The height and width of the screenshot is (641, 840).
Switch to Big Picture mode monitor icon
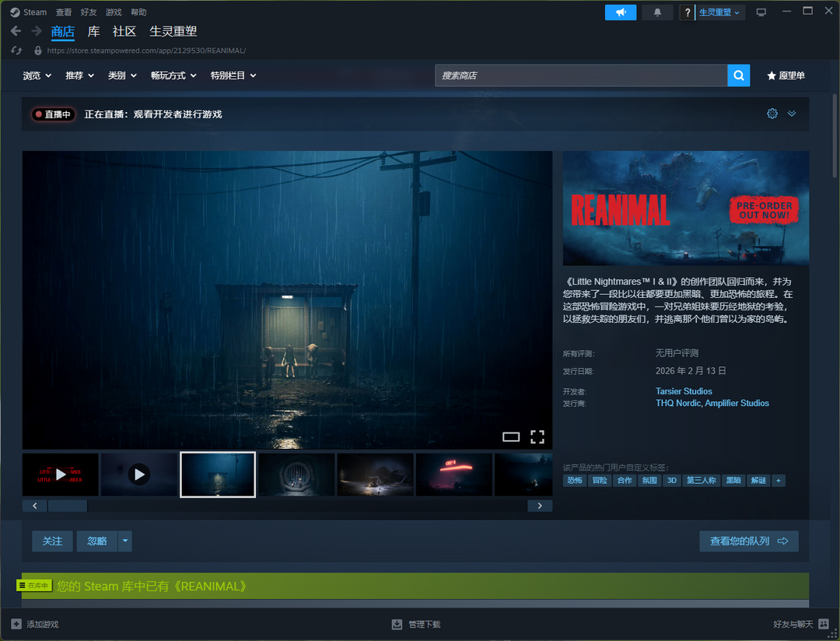click(x=761, y=12)
